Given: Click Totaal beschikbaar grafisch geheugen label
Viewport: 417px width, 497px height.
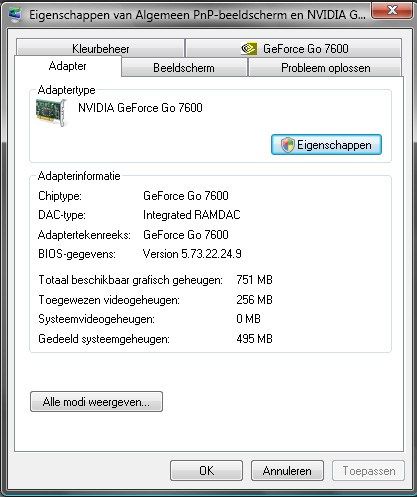Looking at the screenshot, I should 130,280.
